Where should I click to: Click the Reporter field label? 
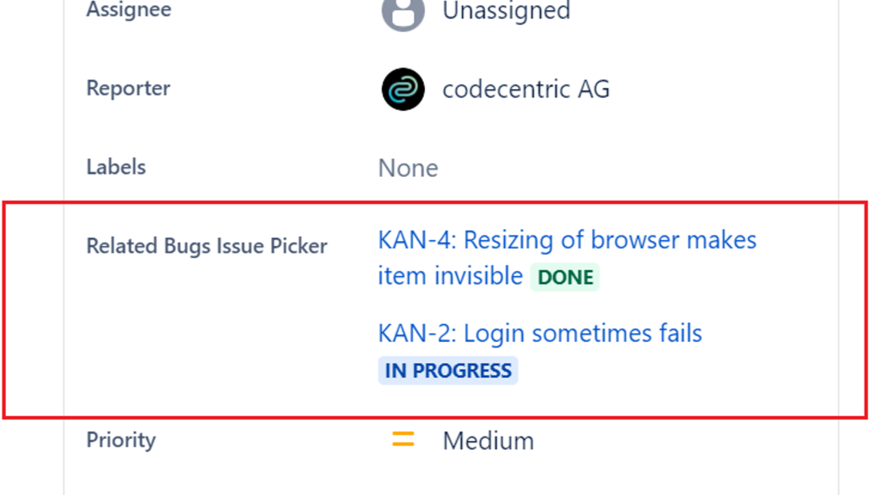[128, 88]
